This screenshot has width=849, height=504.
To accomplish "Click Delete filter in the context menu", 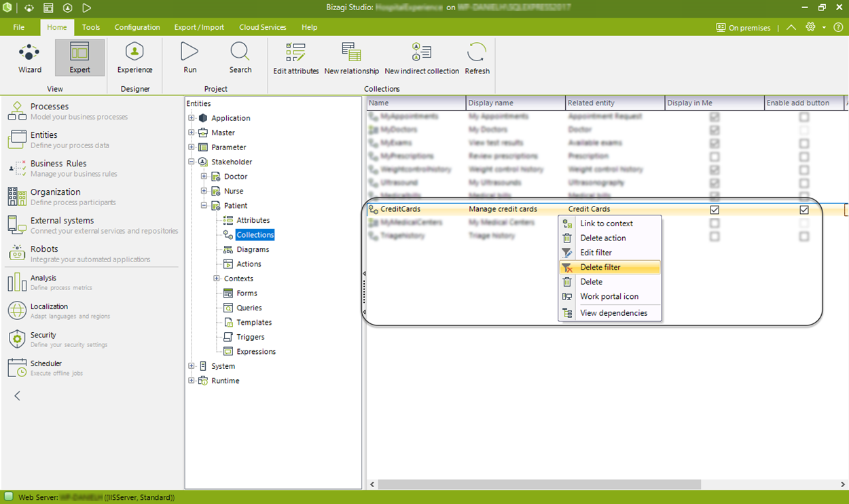I will click(610, 267).
